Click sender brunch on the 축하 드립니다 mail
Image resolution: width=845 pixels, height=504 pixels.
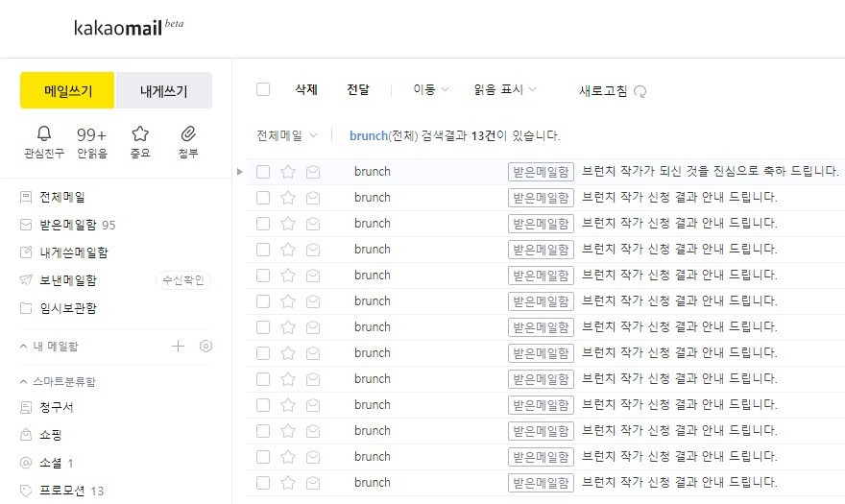tap(373, 172)
